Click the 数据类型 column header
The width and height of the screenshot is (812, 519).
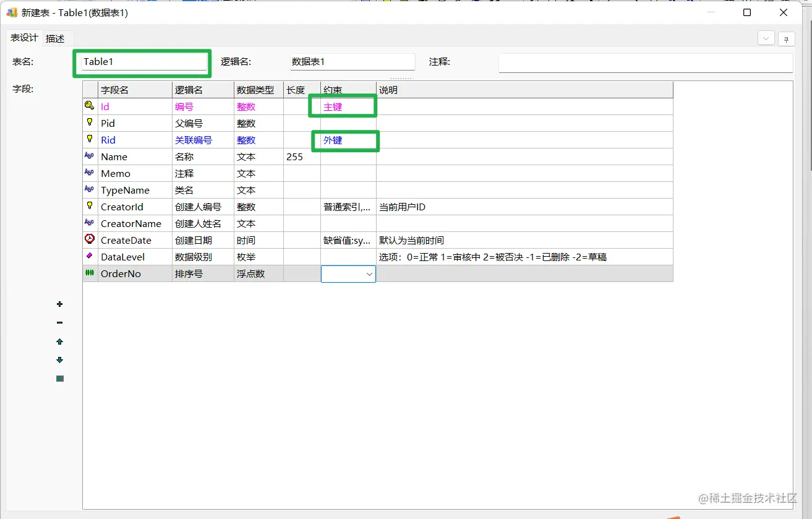[259, 90]
